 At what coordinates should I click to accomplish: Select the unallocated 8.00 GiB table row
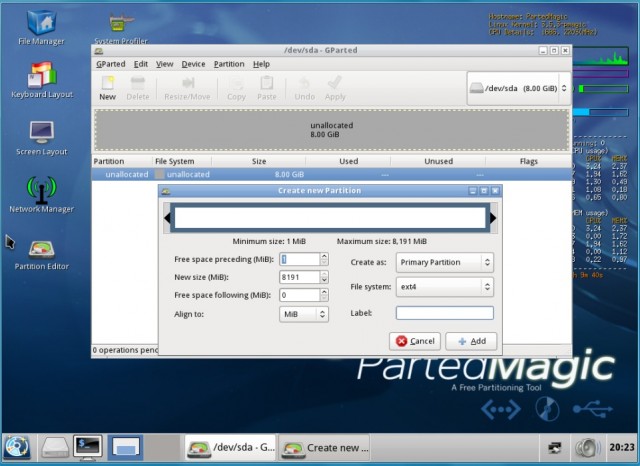pos(331,175)
